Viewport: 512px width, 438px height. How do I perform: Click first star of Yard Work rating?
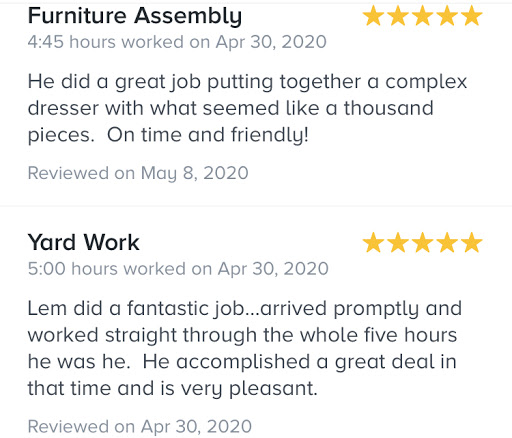tap(373, 242)
